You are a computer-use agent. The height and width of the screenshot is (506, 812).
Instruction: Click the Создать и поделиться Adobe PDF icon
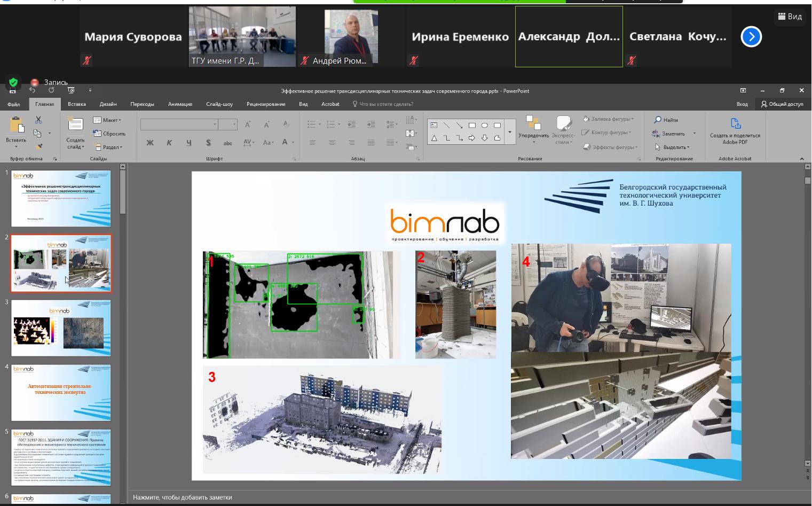tap(735, 124)
